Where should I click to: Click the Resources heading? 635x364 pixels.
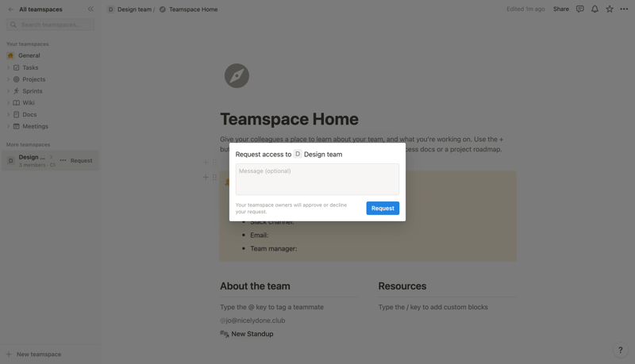(x=402, y=286)
